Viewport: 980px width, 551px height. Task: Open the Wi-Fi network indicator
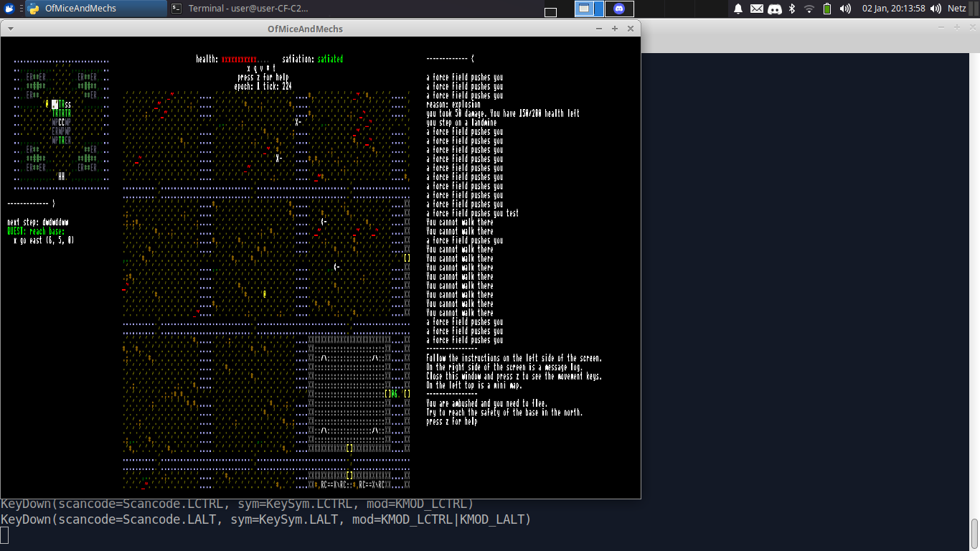pos(809,9)
